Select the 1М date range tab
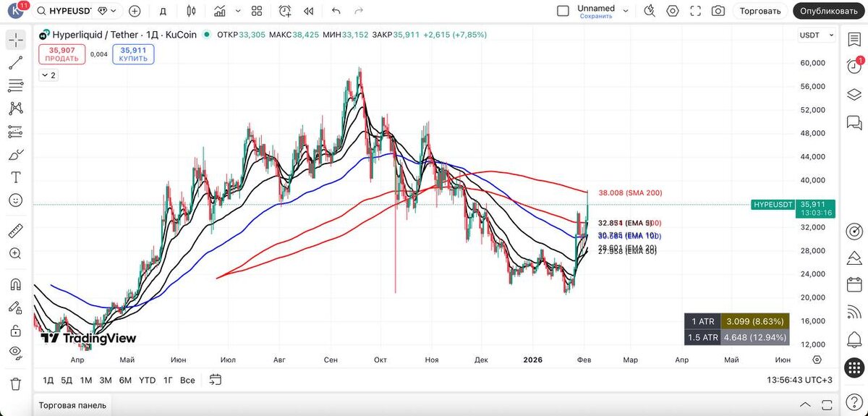 pyautogui.click(x=86, y=380)
